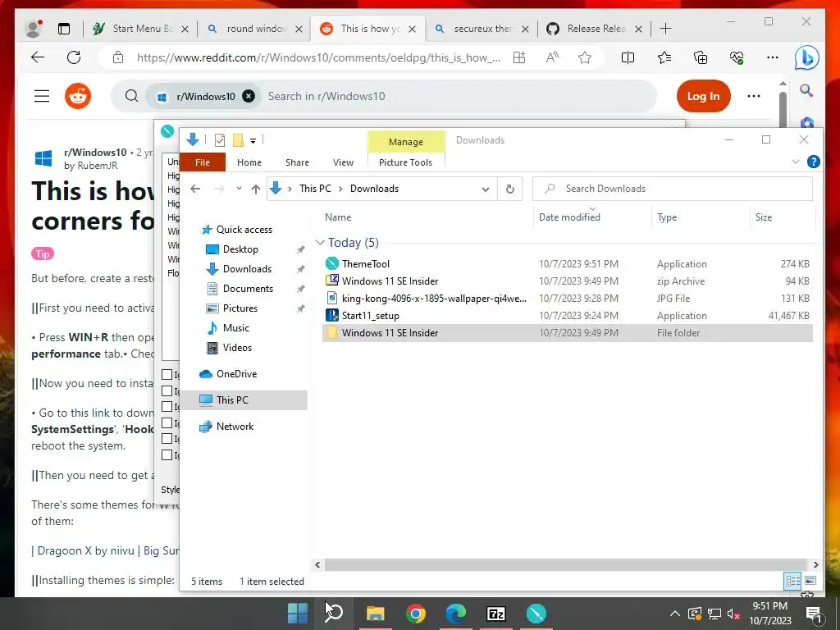The width and height of the screenshot is (840, 630).
Task: Switch to Release GitHub tab
Action: [x=595, y=29]
